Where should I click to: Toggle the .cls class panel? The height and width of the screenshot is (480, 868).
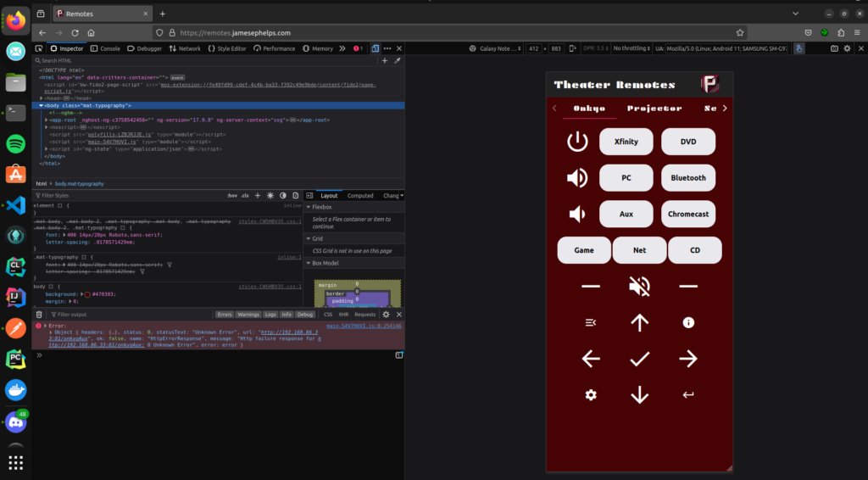[245, 195]
